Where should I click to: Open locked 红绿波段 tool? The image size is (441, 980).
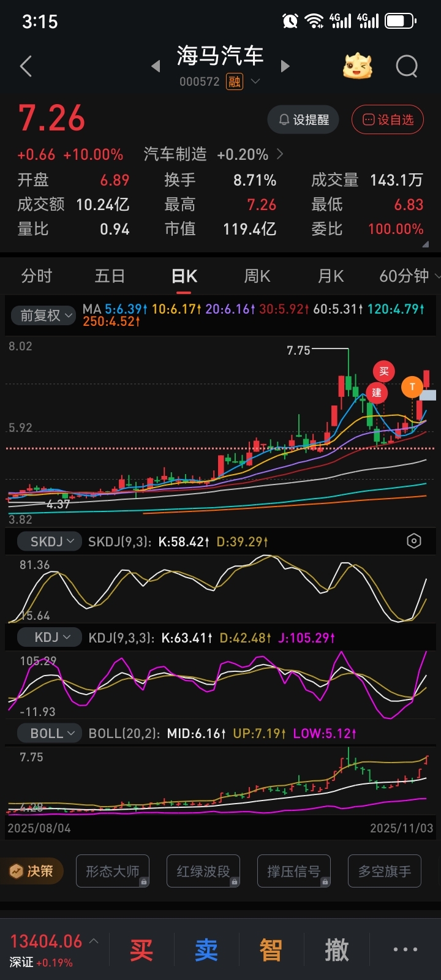point(203,871)
